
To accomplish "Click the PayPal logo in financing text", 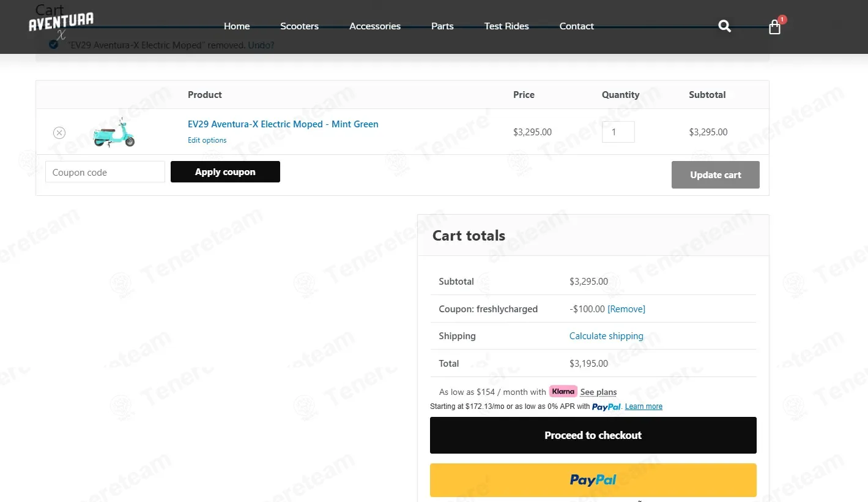I will (x=606, y=406).
